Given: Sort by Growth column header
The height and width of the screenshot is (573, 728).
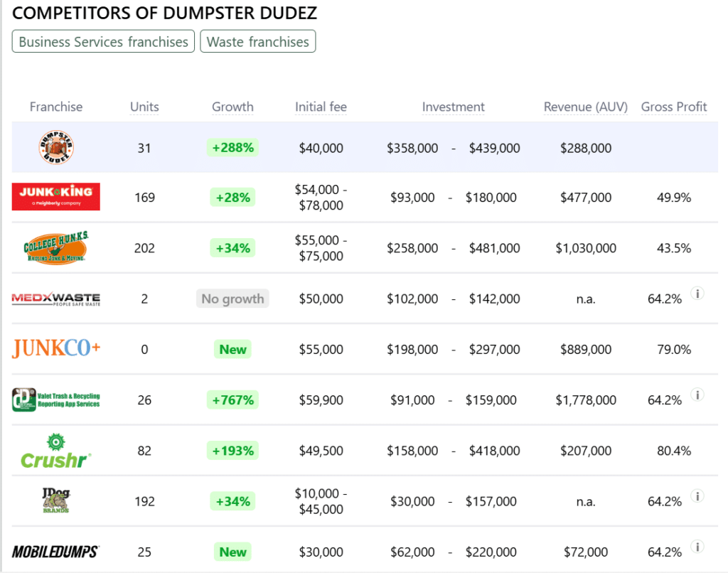Looking at the screenshot, I should click(232, 107).
